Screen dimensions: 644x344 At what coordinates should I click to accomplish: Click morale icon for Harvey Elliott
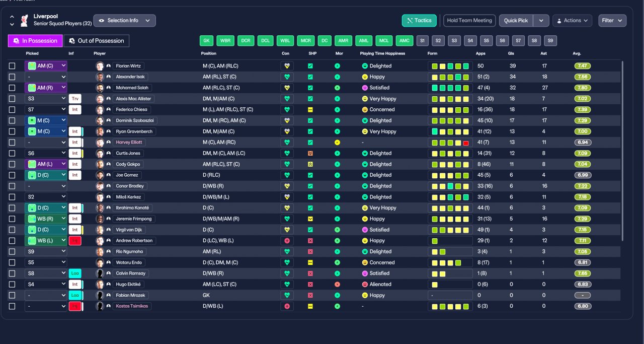(337, 143)
